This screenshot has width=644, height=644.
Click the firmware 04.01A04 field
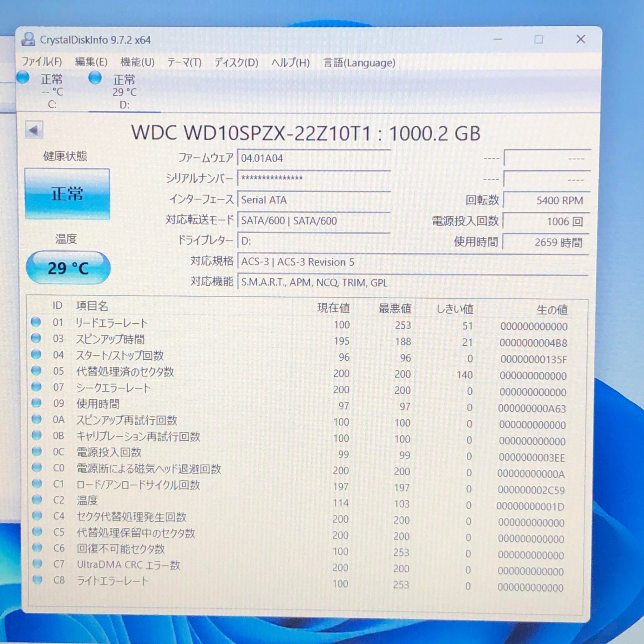pyautogui.click(x=313, y=158)
